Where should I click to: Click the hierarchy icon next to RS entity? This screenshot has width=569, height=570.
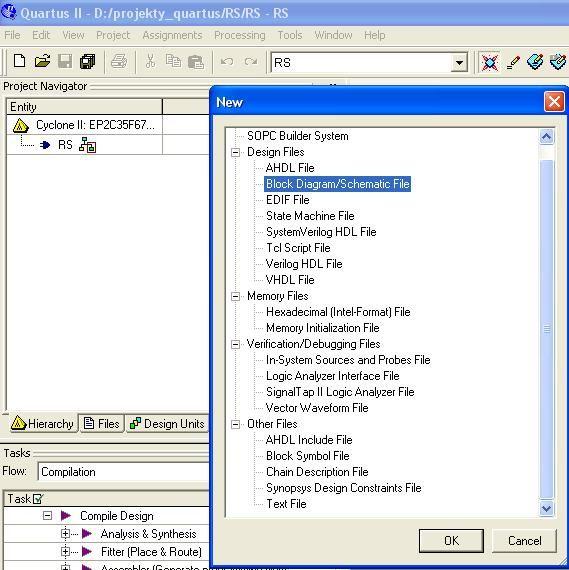click(x=88, y=145)
